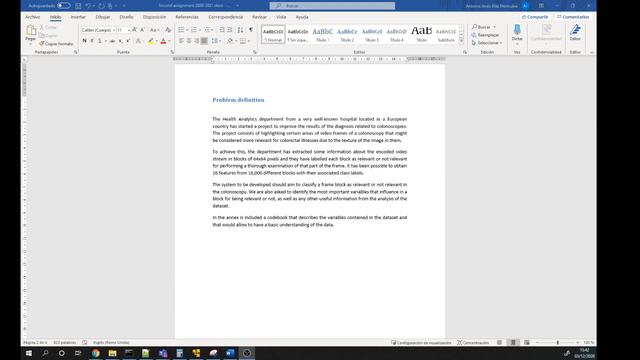Image resolution: width=640 pixels, height=360 pixels.
Task: Open text effects and typography icon
Action: pyautogui.click(x=138, y=41)
